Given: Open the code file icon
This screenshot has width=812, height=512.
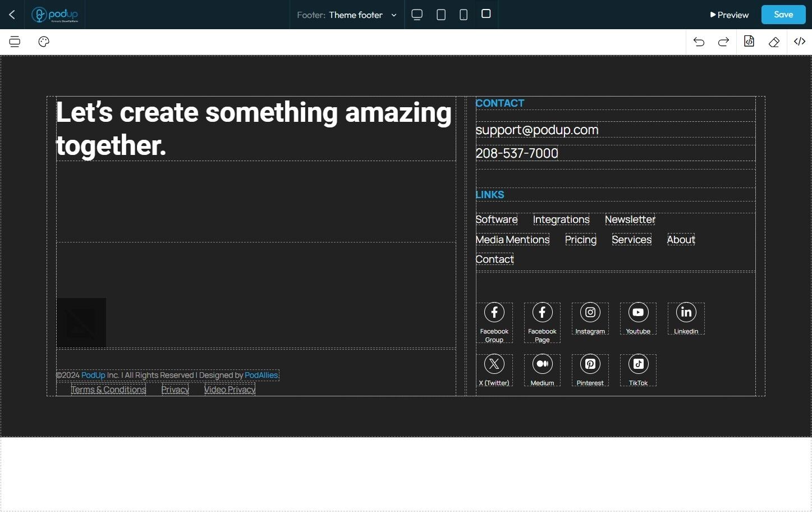Looking at the screenshot, I should 749,42.
